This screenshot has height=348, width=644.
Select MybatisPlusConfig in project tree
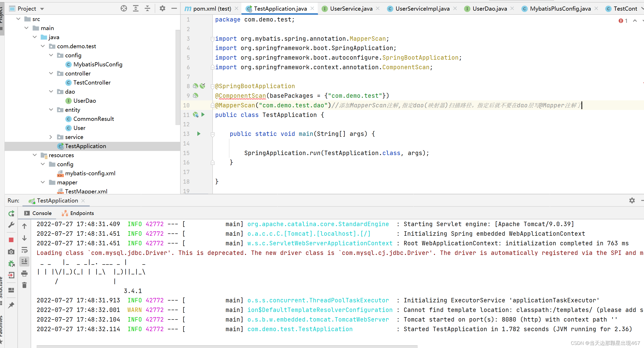pyautogui.click(x=98, y=64)
